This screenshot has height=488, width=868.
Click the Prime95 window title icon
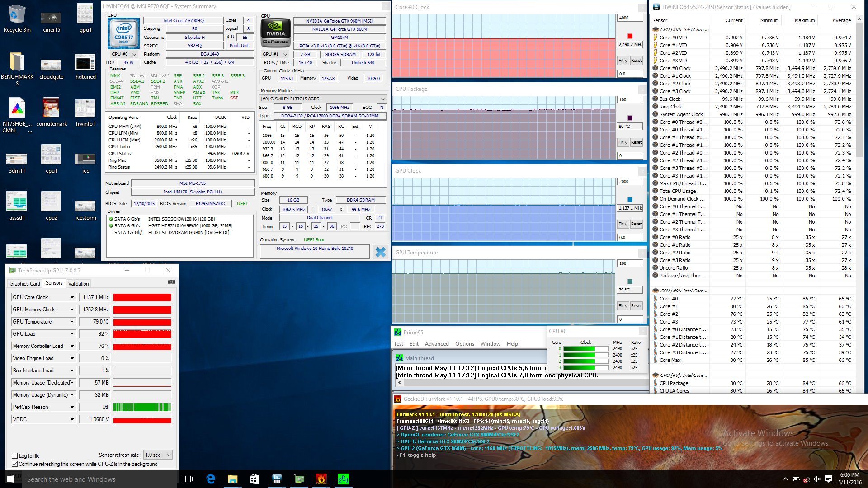pos(398,332)
